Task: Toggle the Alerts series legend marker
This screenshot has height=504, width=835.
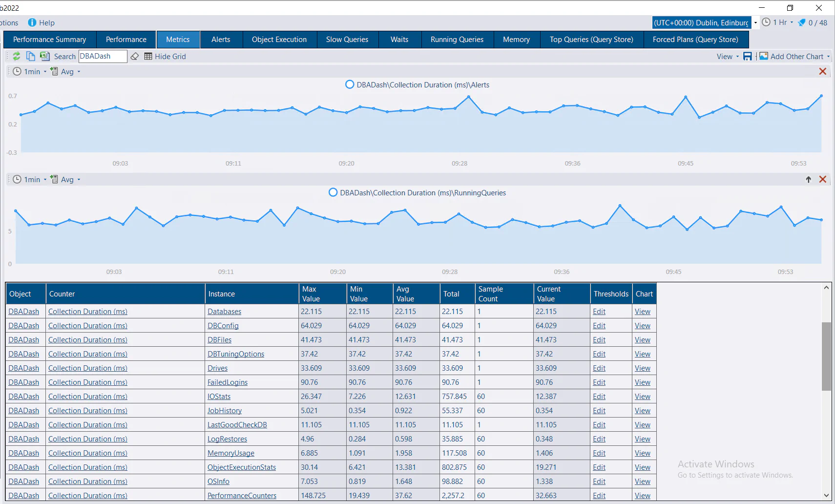Action: 350,84
